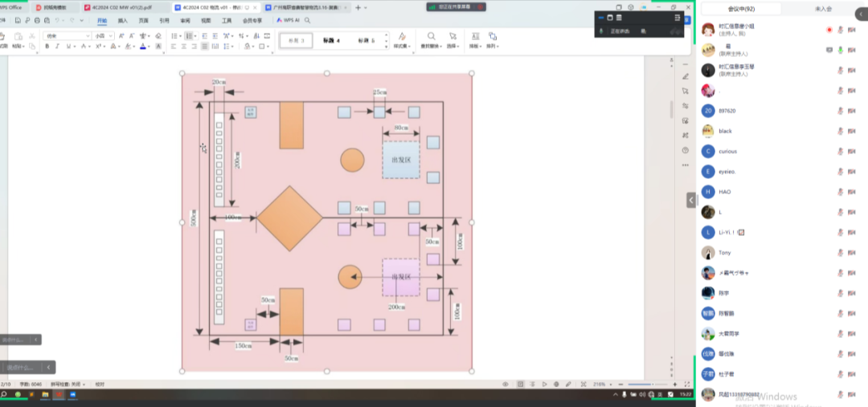Collapse the participants panel with arrow
The width and height of the screenshot is (868, 407).
click(x=690, y=200)
